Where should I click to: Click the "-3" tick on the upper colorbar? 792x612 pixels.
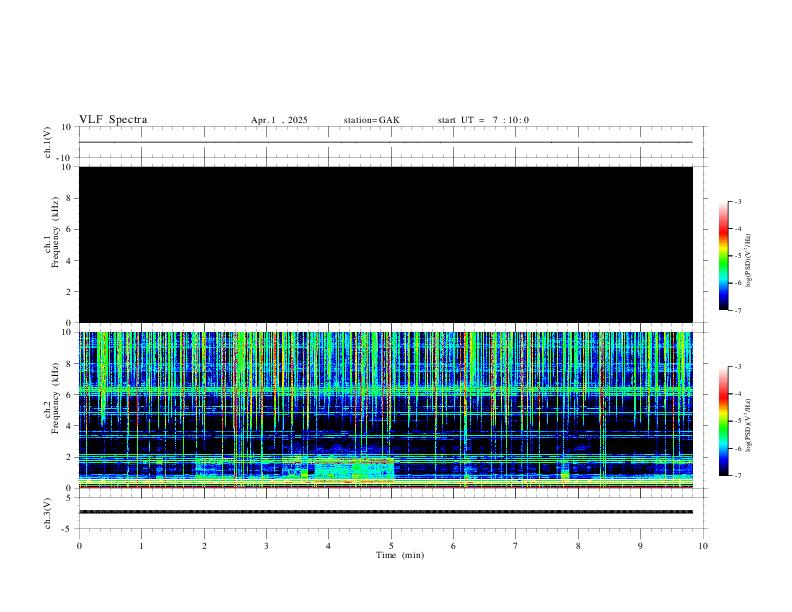tap(737, 201)
